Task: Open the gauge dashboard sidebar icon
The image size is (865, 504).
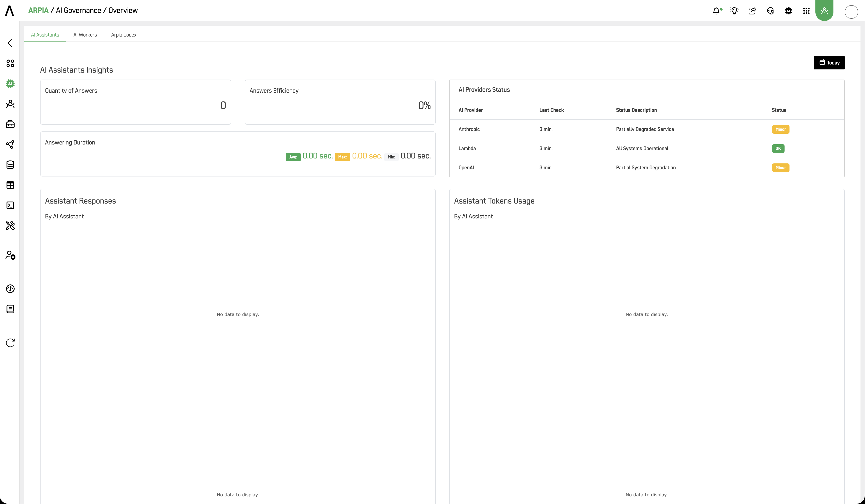Action: pyautogui.click(x=10, y=289)
